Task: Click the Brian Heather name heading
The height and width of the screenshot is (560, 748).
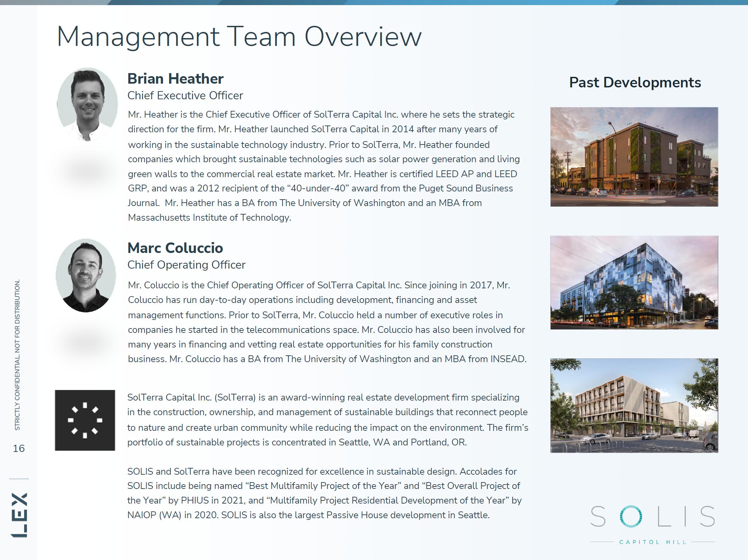Action: (x=176, y=79)
